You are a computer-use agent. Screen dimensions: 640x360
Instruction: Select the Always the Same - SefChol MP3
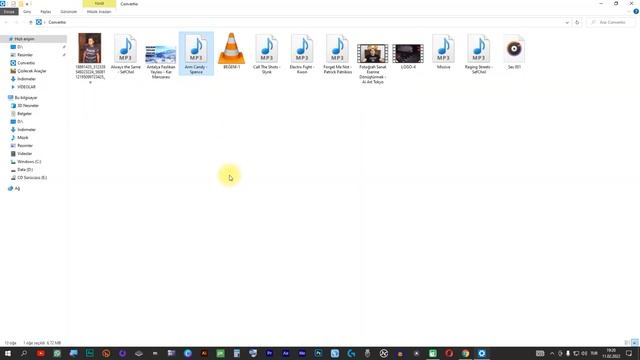click(125, 53)
